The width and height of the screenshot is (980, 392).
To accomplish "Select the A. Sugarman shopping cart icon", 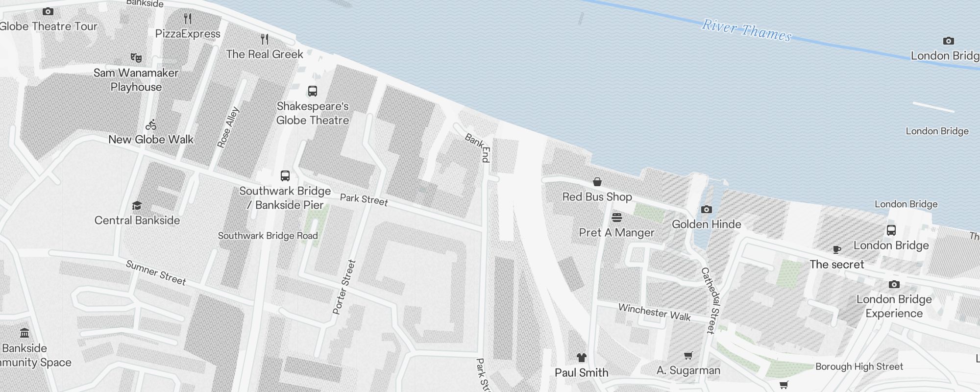I will click(688, 356).
